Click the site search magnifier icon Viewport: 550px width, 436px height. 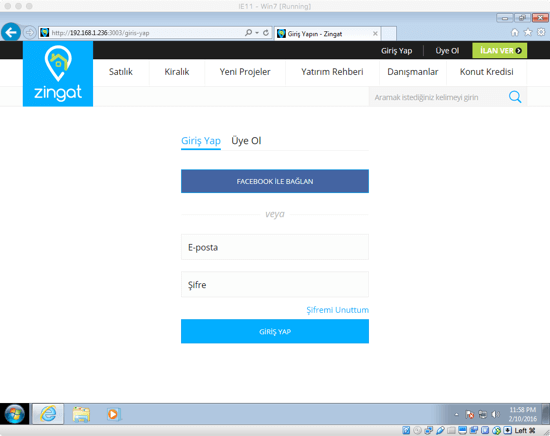click(515, 97)
